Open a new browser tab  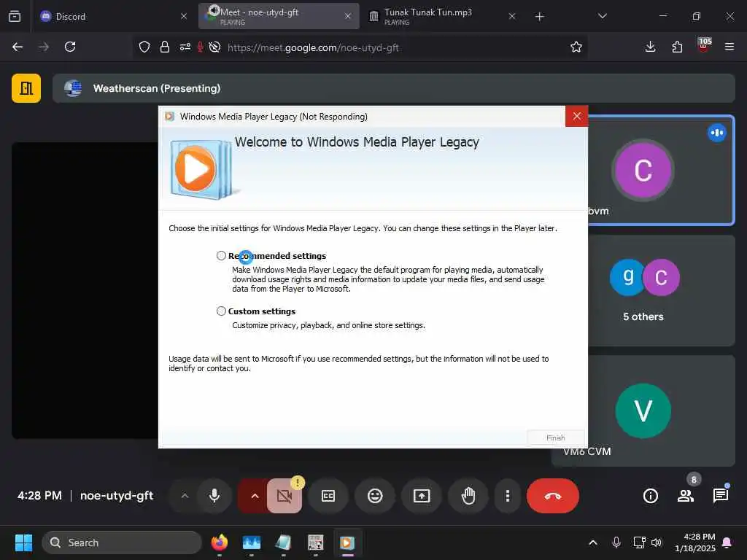[x=539, y=17]
